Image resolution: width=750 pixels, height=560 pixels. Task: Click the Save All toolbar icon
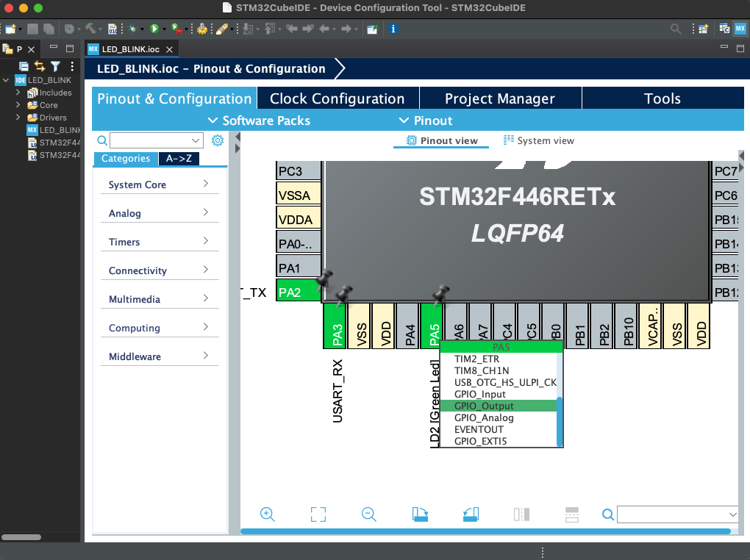click(x=49, y=29)
